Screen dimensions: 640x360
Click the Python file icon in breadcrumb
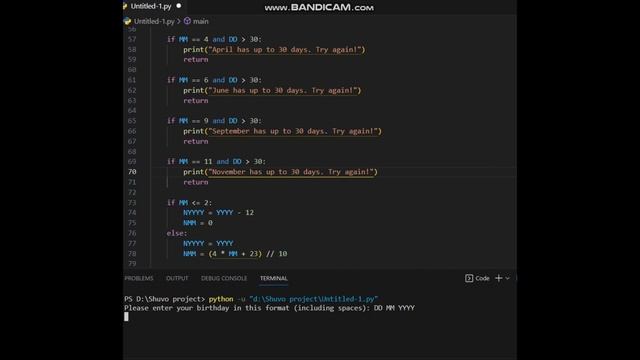(127, 21)
